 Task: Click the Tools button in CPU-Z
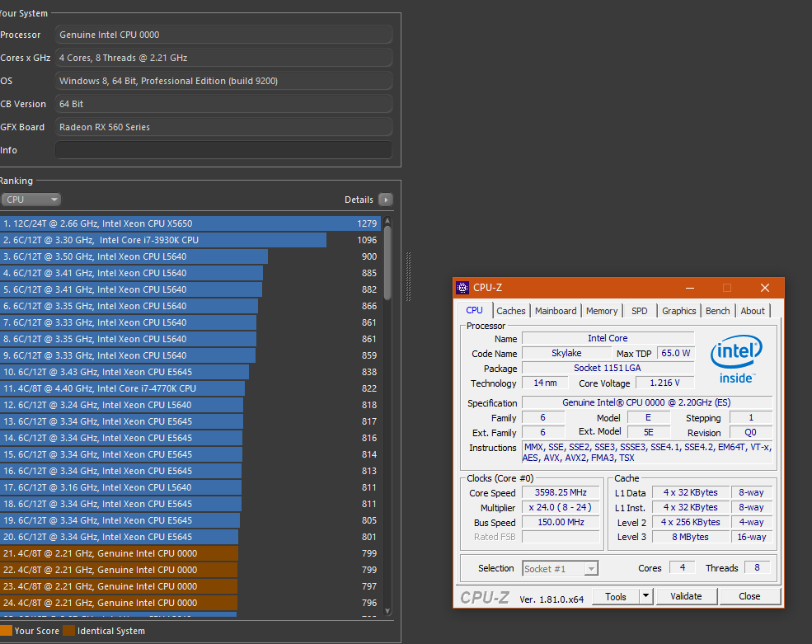click(x=616, y=596)
